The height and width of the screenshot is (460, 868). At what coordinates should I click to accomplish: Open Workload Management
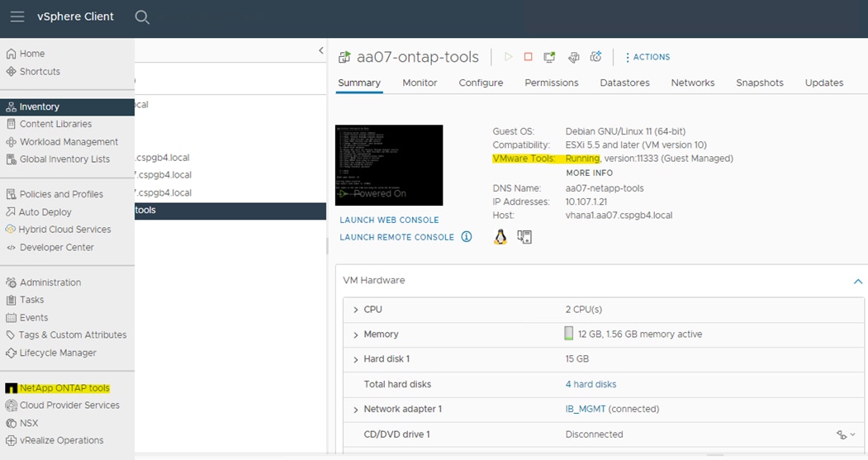coord(69,142)
